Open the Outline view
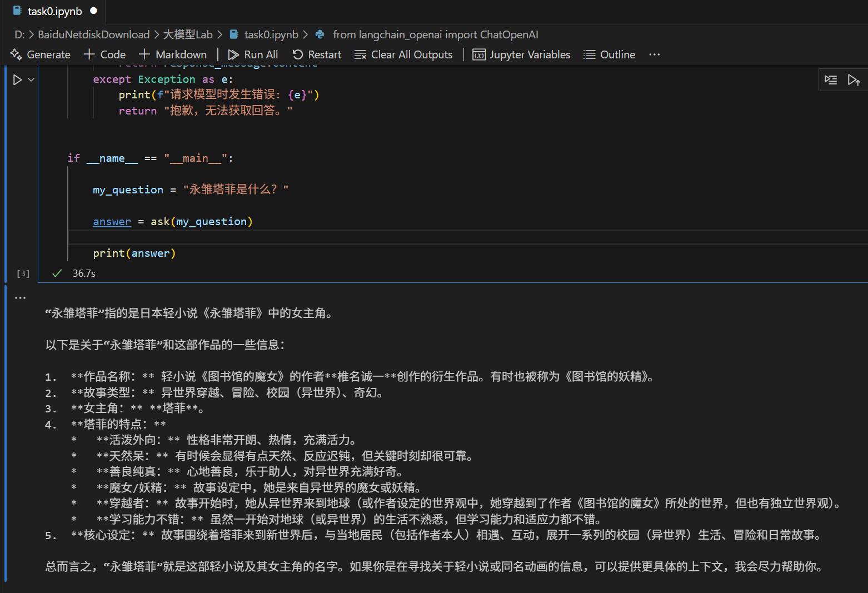This screenshot has width=868, height=593. (609, 54)
